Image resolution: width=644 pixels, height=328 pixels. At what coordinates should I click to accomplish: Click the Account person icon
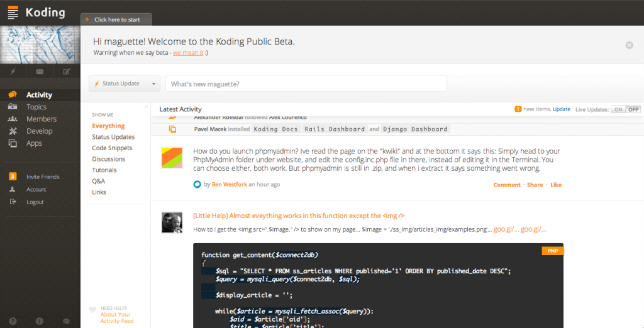click(13, 189)
